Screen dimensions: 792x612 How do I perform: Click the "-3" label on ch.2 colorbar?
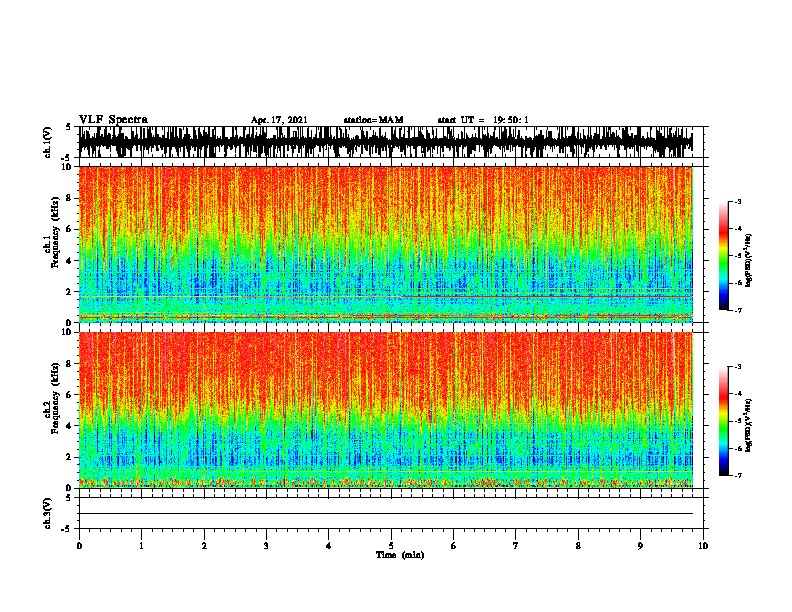tap(737, 367)
